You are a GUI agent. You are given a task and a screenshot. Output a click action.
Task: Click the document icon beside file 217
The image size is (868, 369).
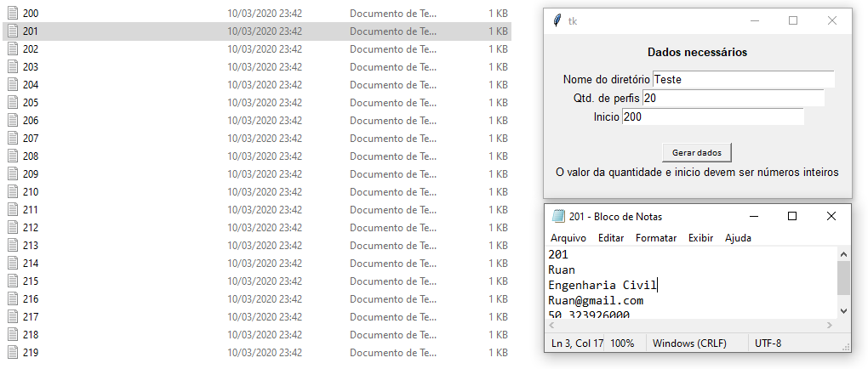click(13, 317)
